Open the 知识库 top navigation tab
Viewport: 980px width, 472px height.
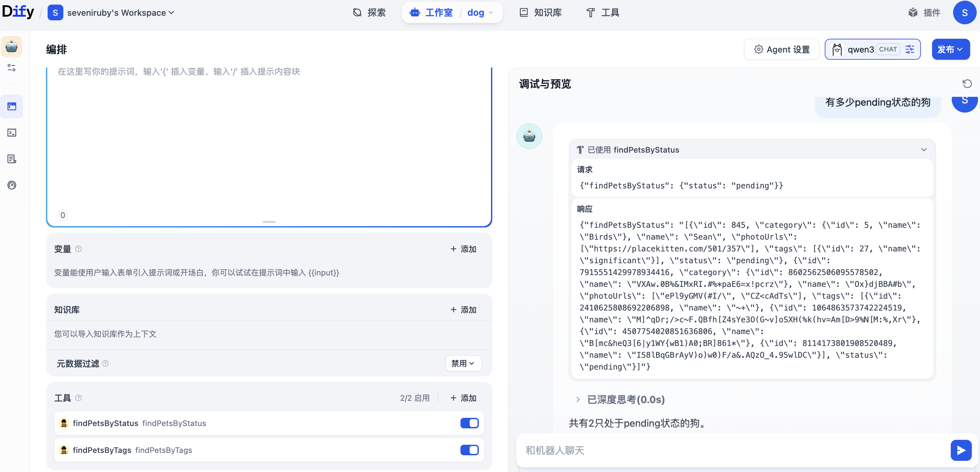(540, 12)
